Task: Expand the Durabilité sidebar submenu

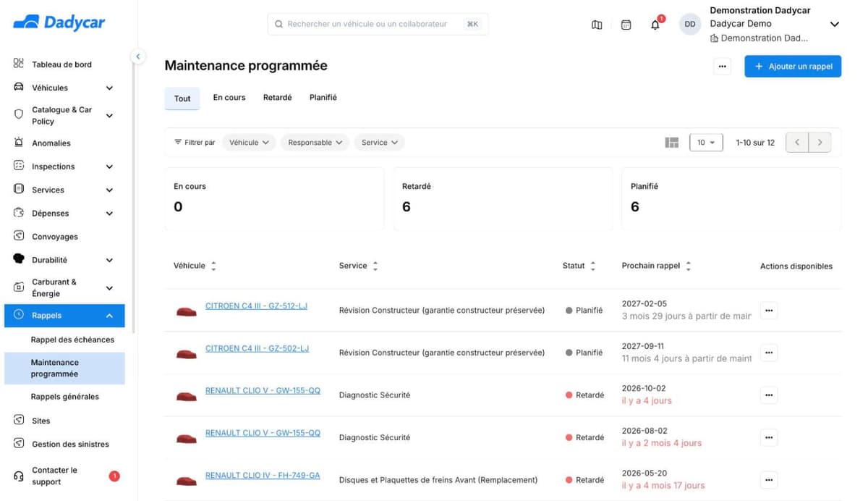Action: [x=109, y=260]
